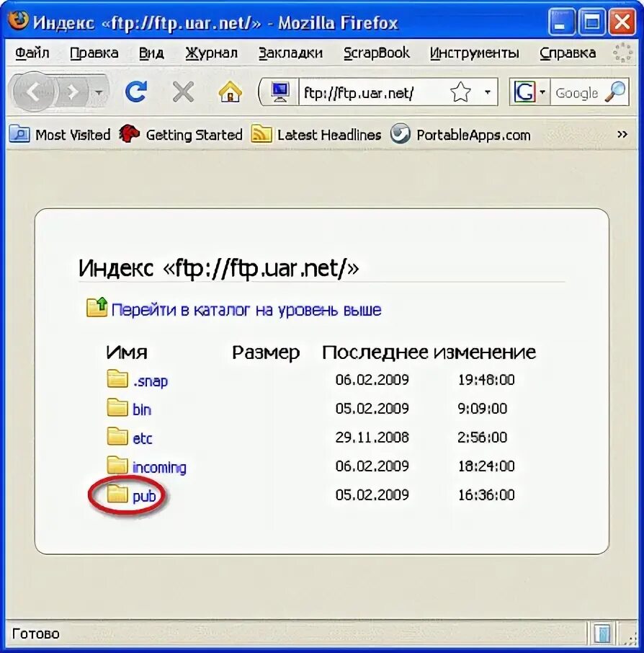Click the status bar icon at bottom right
The width and height of the screenshot is (644, 653).
tap(602, 634)
